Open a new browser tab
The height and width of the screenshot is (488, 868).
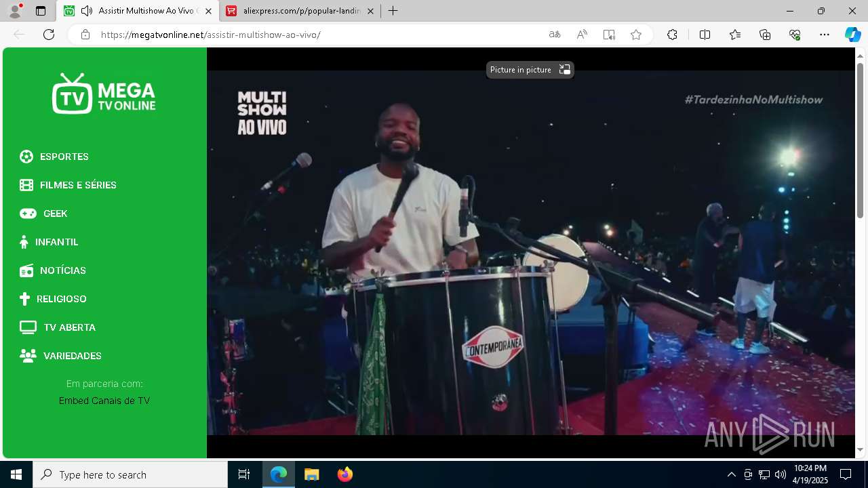tap(393, 11)
